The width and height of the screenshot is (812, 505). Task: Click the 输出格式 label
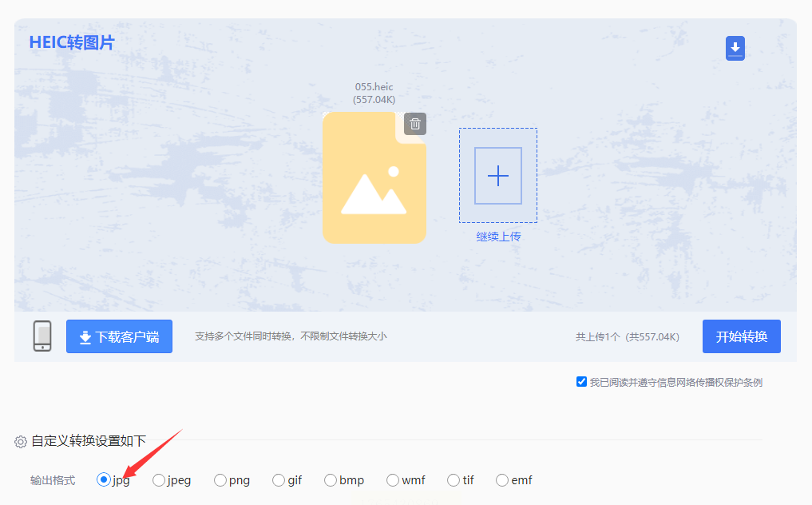[53, 481]
